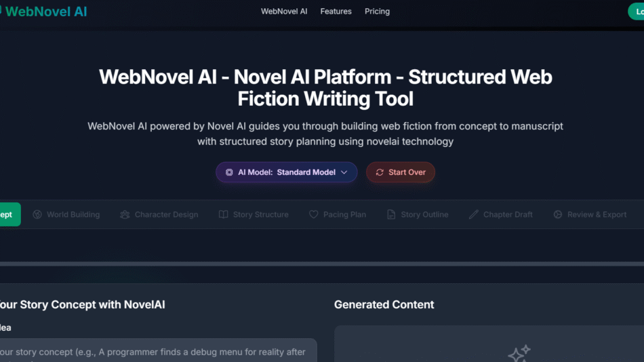Open the Standard Model selector
The width and height of the screenshot is (644, 362).
click(x=306, y=172)
